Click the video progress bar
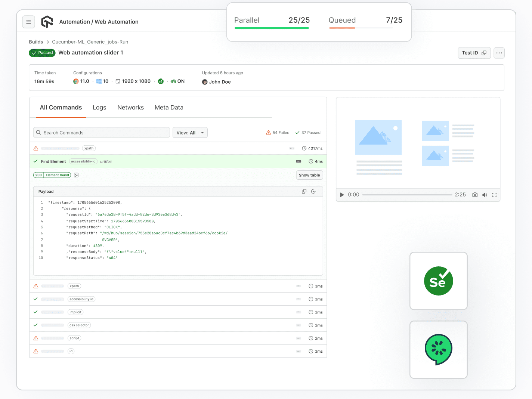 coord(407,194)
